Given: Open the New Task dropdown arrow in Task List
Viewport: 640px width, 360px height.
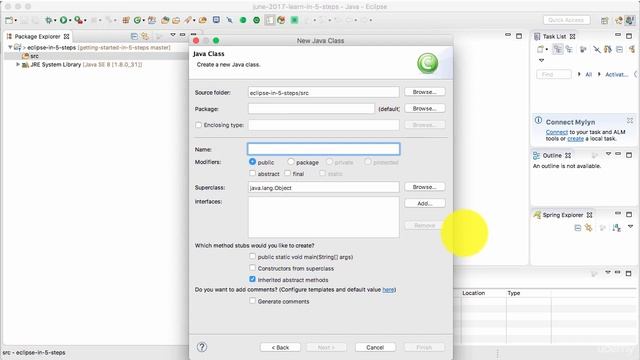Looking at the screenshot, I should [547, 49].
